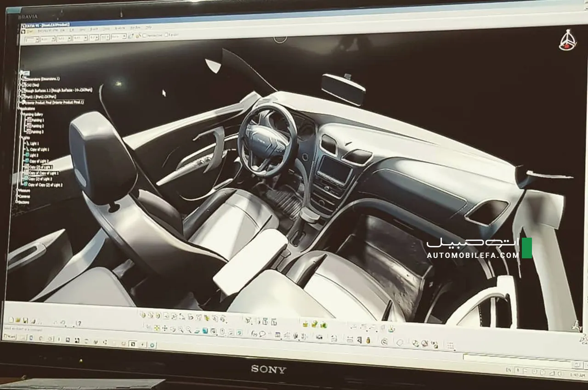Open the second dropdown in the top toolbar
The height and width of the screenshot is (390, 588).
point(48,39)
